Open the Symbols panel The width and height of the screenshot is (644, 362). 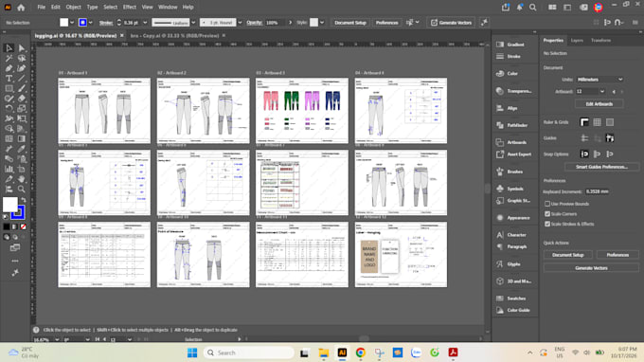pyautogui.click(x=510, y=189)
